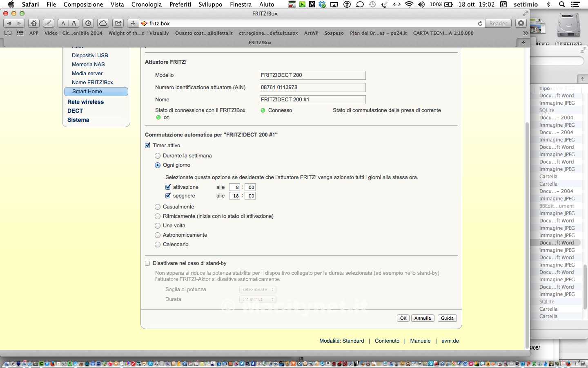The height and width of the screenshot is (368, 588).
Task: Select 'Durante la settimana' radio option
Action: click(x=158, y=156)
